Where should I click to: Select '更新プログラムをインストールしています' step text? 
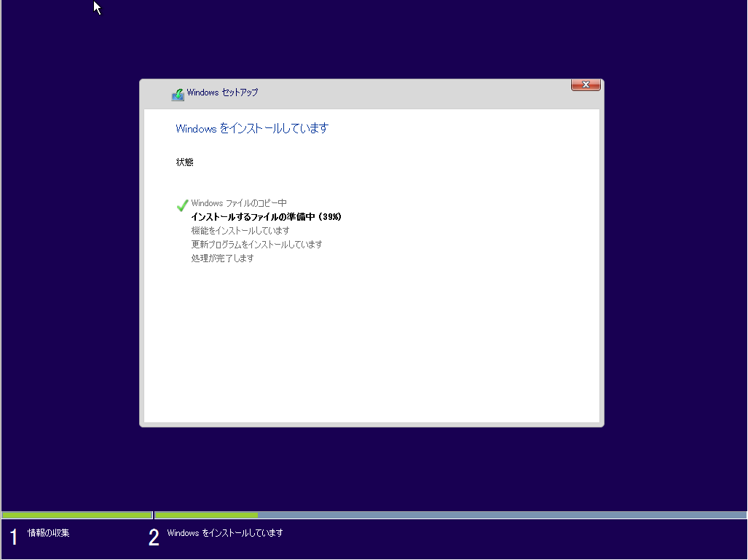tap(256, 245)
